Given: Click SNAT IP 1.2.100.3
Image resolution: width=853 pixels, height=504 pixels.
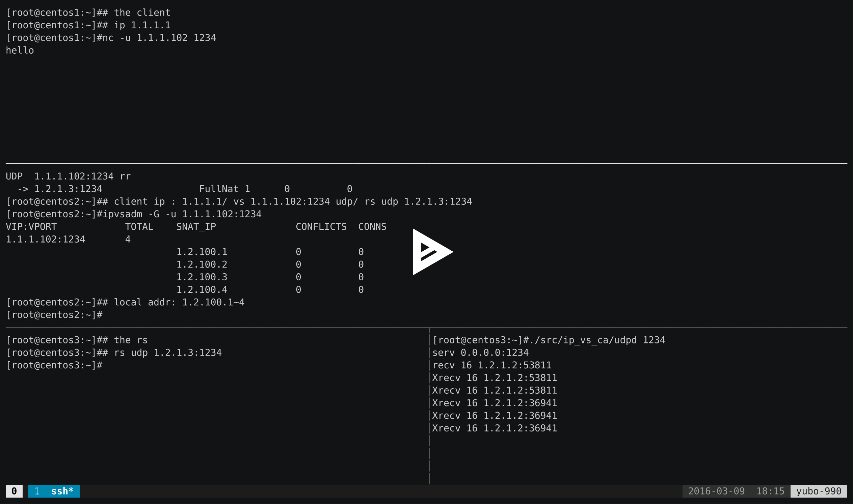Looking at the screenshot, I should [202, 277].
